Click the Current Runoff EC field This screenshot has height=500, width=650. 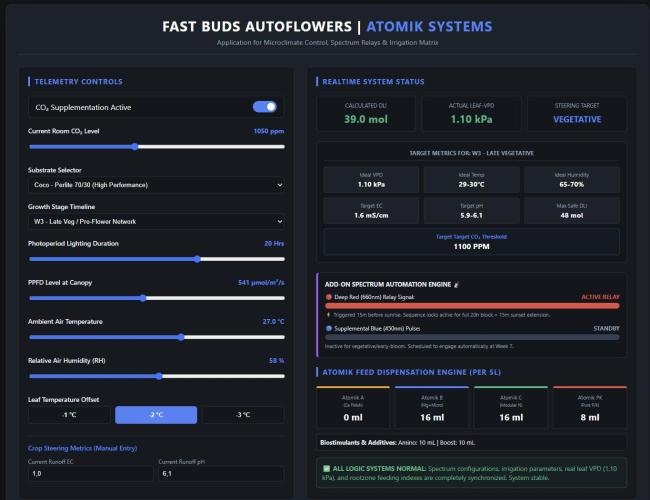pos(91,473)
